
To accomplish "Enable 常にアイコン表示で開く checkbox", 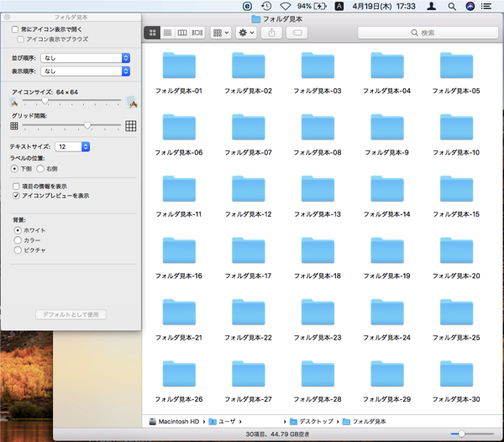I will [16, 29].
